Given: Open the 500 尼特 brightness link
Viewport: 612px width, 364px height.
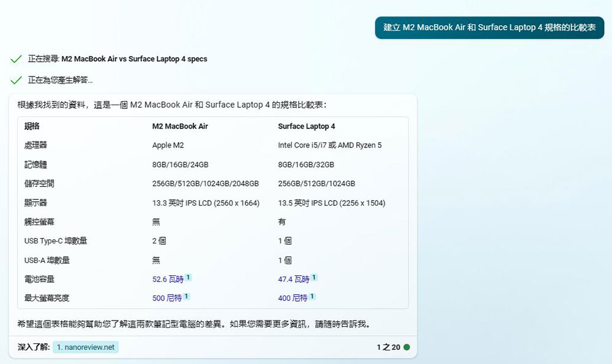Looking at the screenshot, I should pyautogui.click(x=167, y=298).
